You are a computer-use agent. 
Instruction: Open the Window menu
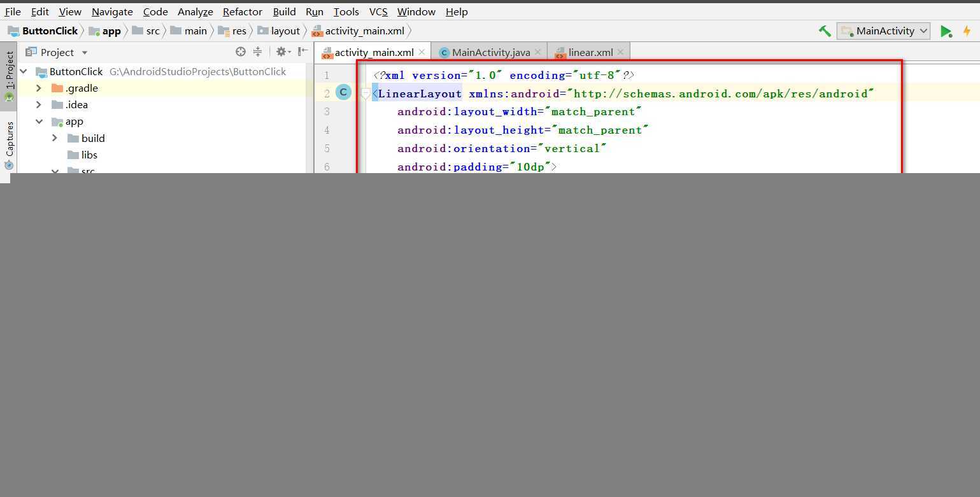tap(416, 11)
